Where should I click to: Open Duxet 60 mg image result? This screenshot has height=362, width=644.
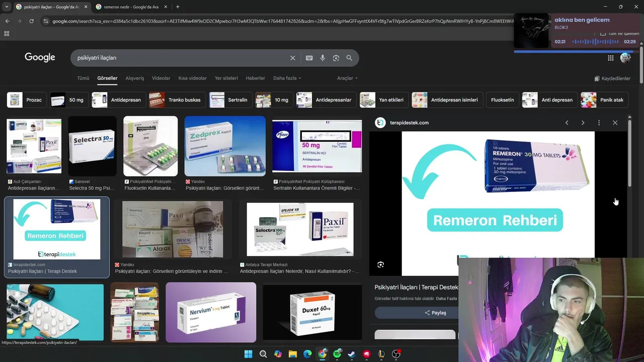coord(312,312)
